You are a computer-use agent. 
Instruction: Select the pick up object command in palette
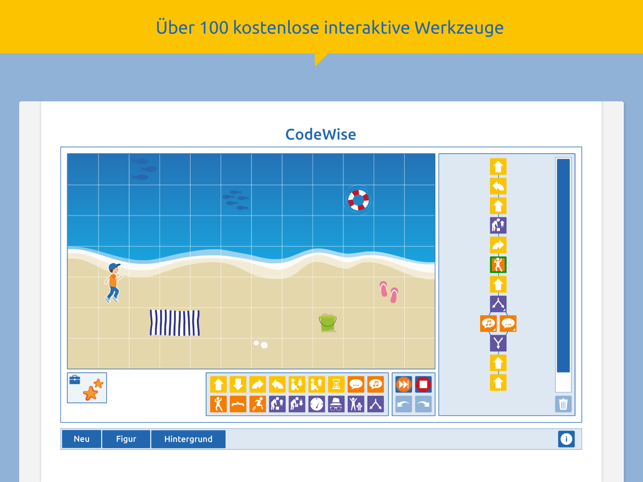point(277,404)
